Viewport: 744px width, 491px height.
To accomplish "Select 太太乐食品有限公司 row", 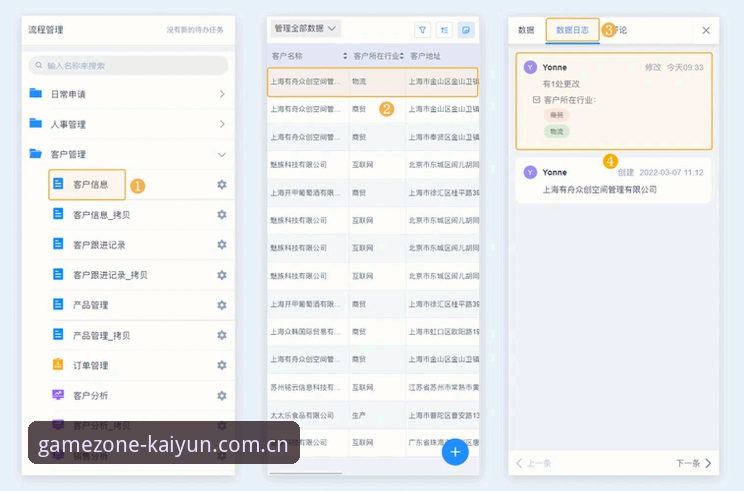I will [x=373, y=415].
